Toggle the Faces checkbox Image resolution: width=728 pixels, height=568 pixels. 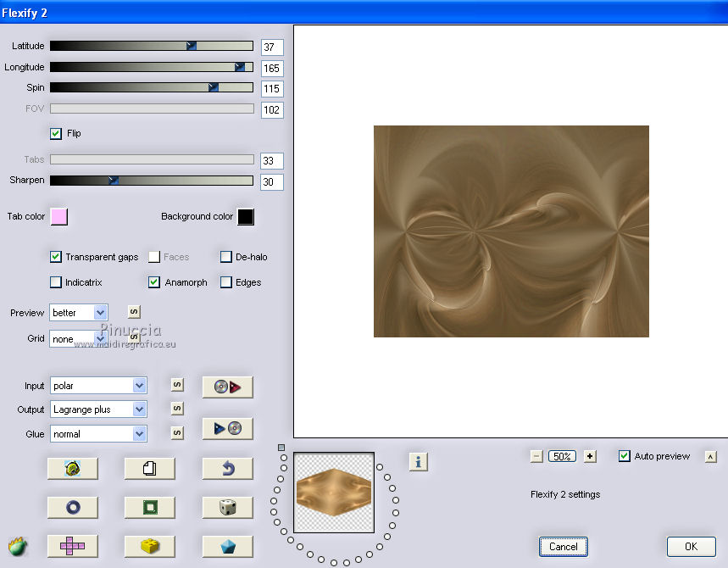tap(154, 257)
